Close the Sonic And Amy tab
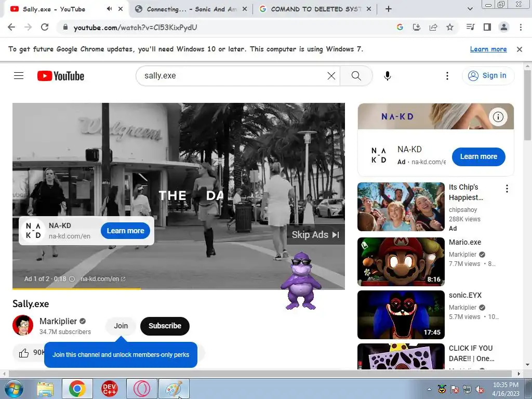 tap(244, 9)
